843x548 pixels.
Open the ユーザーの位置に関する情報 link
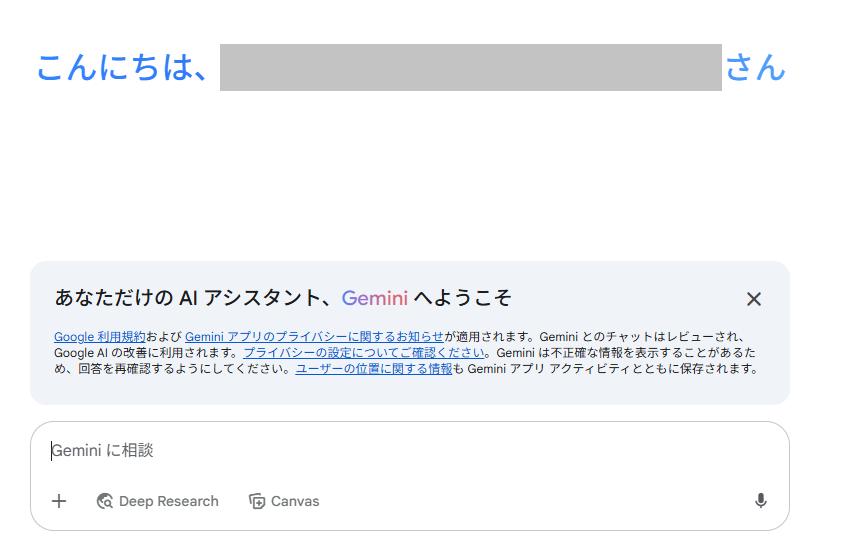click(x=374, y=369)
